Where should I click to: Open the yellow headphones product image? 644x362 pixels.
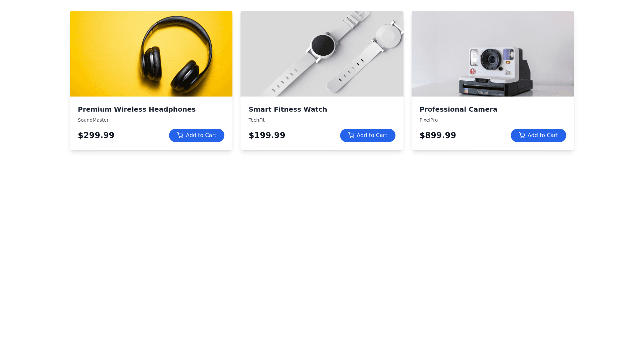point(151,54)
